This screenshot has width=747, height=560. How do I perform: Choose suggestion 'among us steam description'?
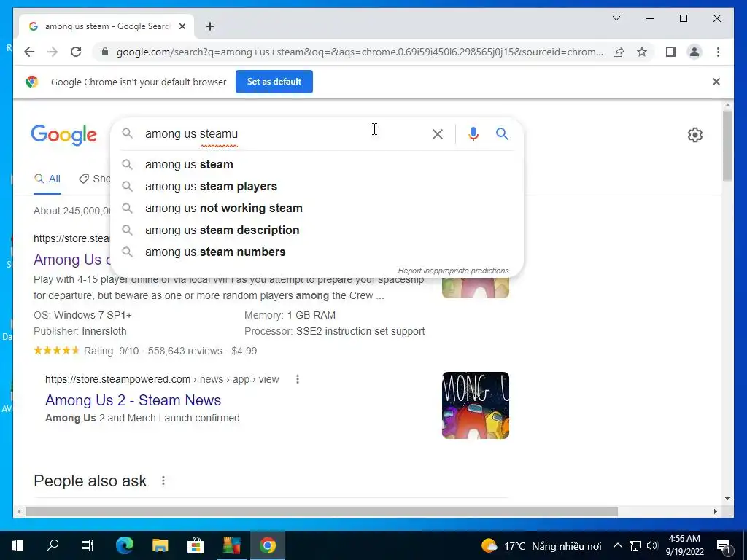coord(317,230)
